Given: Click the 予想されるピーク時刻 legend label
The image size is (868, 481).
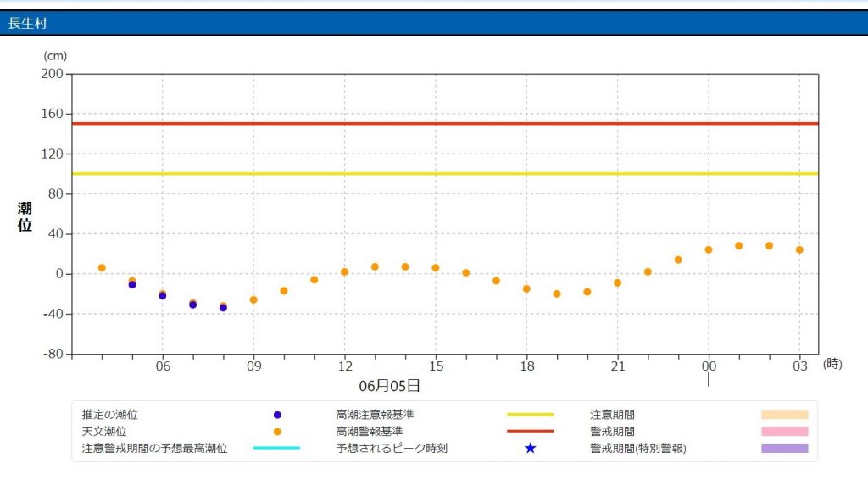Looking at the screenshot, I should pos(392,448).
